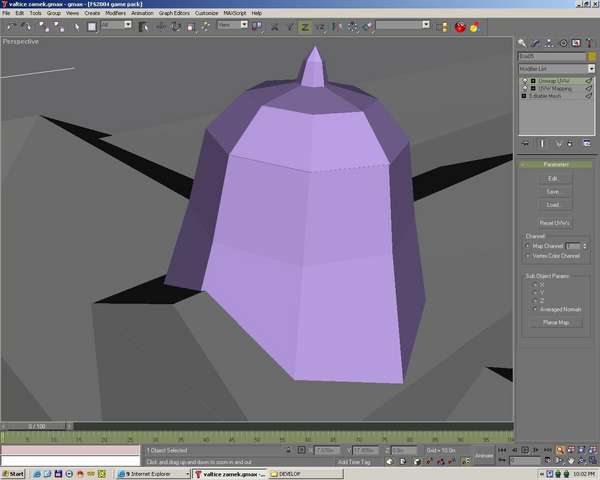Open the MAXScript menu
This screenshot has height=480, width=600.
[x=235, y=13]
